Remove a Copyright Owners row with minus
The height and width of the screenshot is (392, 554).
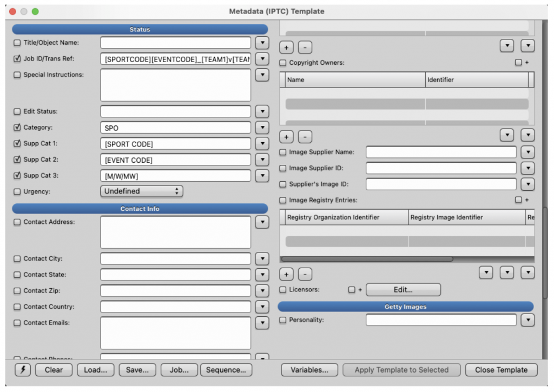pos(305,137)
